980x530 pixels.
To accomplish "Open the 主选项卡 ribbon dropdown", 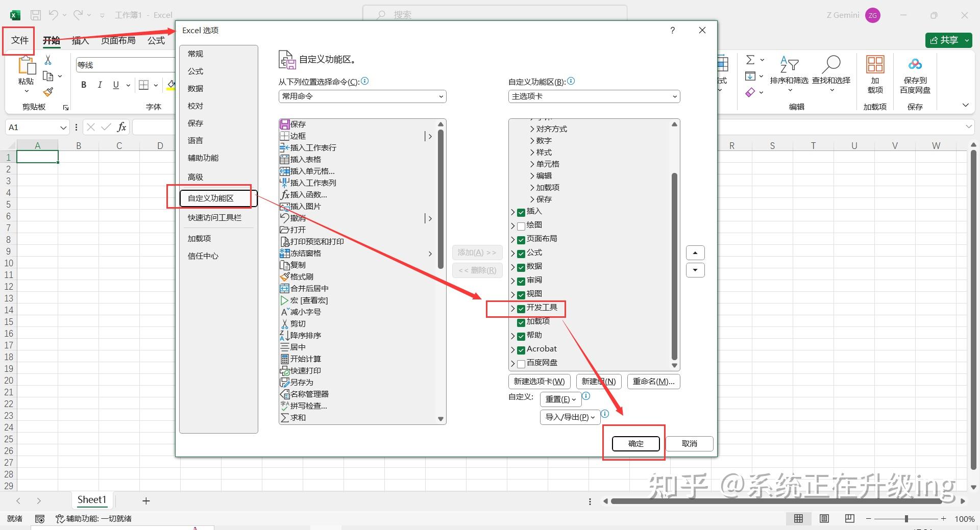I will coord(594,96).
